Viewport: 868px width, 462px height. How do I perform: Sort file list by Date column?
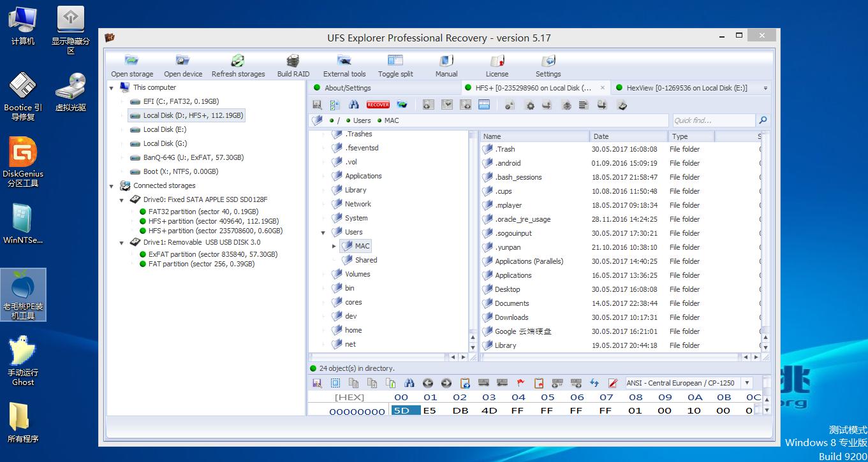click(x=629, y=136)
